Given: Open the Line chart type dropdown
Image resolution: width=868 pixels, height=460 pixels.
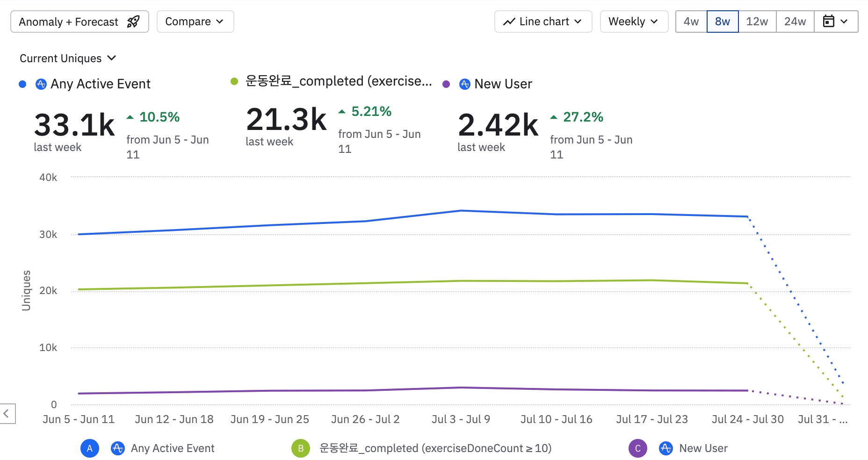Looking at the screenshot, I should coord(543,22).
